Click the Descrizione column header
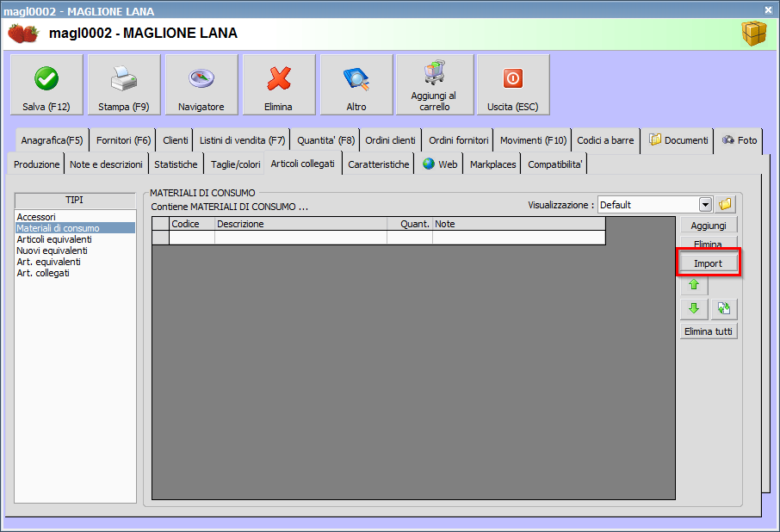Viewport: 780px width, 532px height. (x=300, y=224)
